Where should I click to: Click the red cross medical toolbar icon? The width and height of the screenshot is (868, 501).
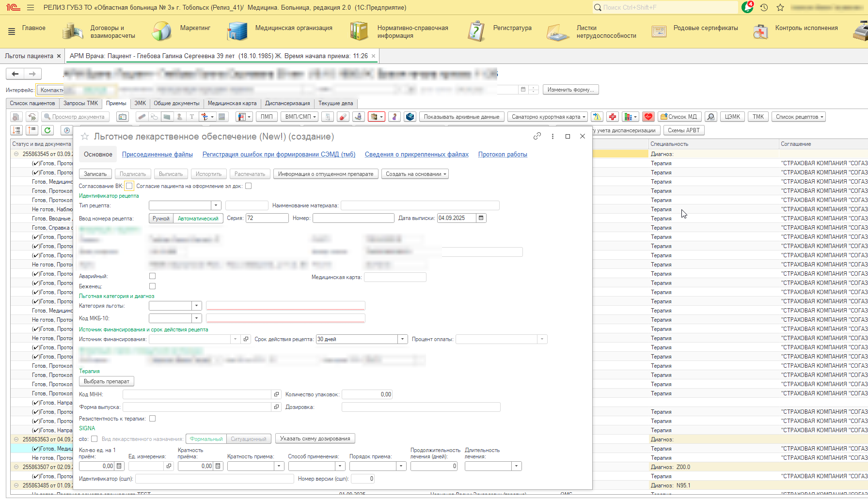tap(613, 117)
